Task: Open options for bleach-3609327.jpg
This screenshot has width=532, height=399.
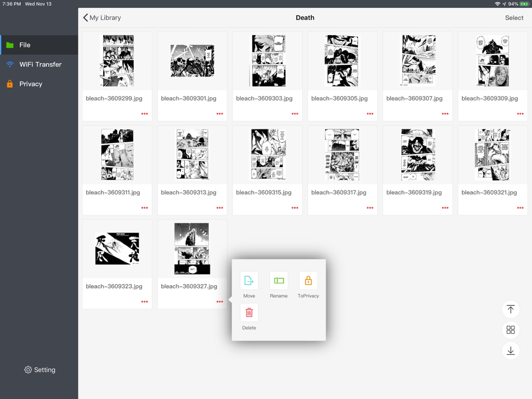Action: [220, 302]
